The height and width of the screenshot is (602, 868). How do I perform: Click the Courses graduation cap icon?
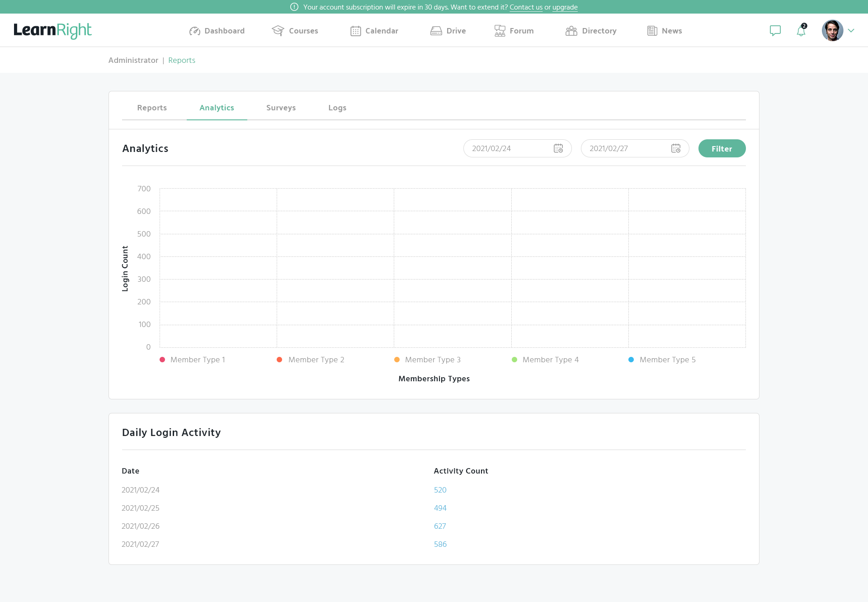tap(278, 31)
